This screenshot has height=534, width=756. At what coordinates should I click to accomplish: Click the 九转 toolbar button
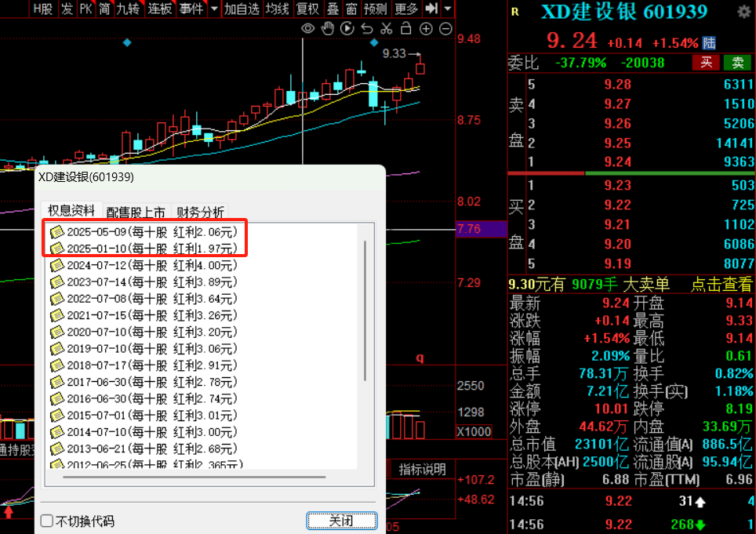[x=128, y=8]
